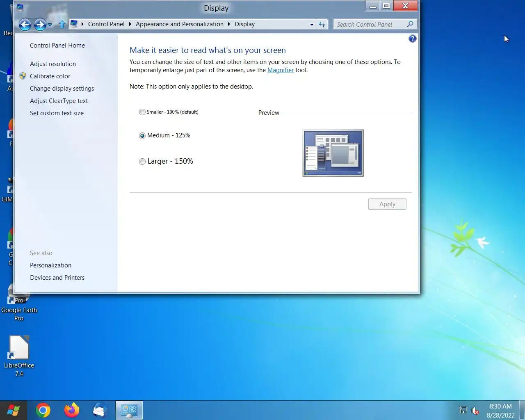This screenshot has width=525, height=420.
Task: Open the network icon in system tray
Action: [463, 410]
